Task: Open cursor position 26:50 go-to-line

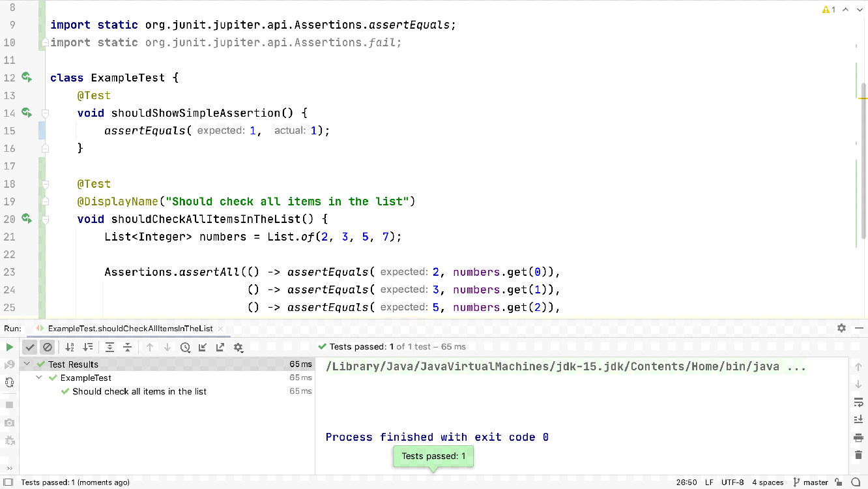Action: pos(686,482)
